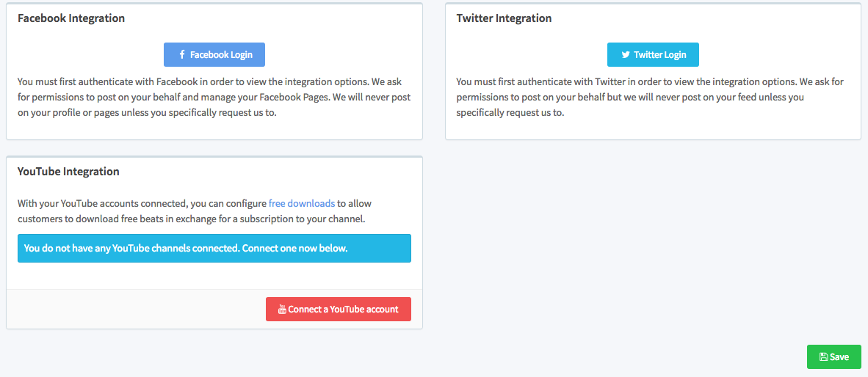Click the YouTube Integration heading
The image size is (868, 377).
click(x=68, y=172)
